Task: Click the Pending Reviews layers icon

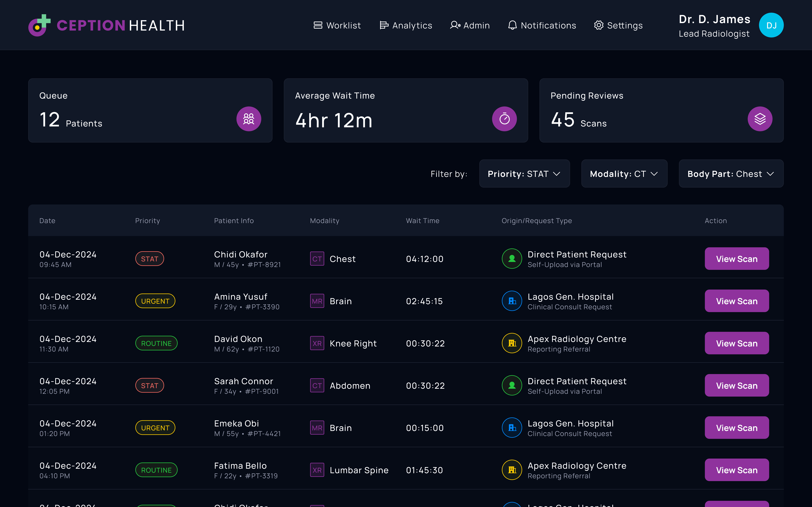Action: tap(760, 119)
